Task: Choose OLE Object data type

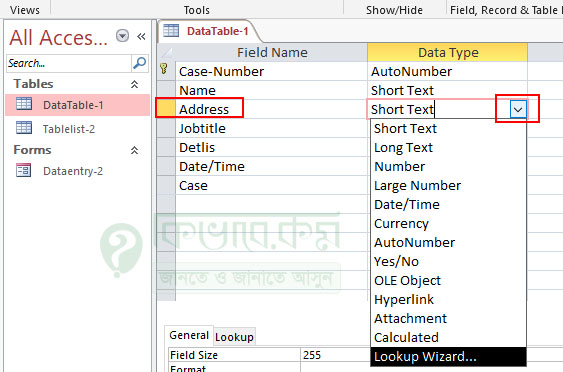Action: (448, 280)
